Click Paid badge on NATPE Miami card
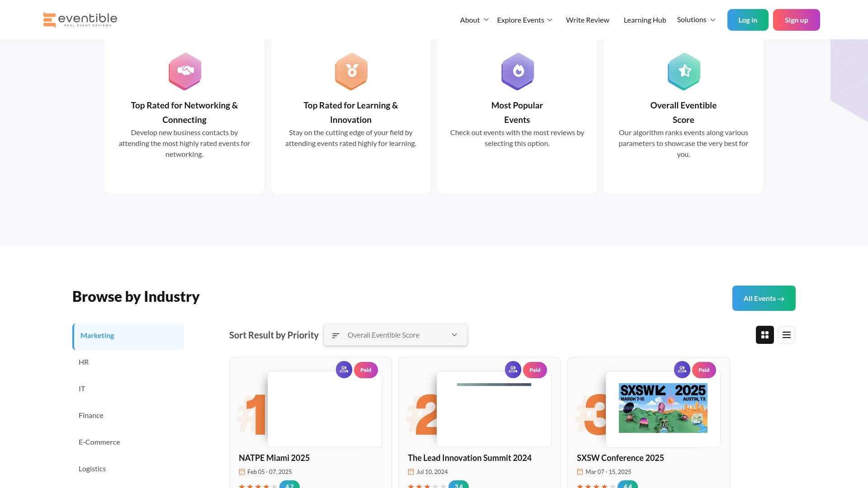Image resolution: width=868 pixels, height=488 pixels. [x=366, y=370]
